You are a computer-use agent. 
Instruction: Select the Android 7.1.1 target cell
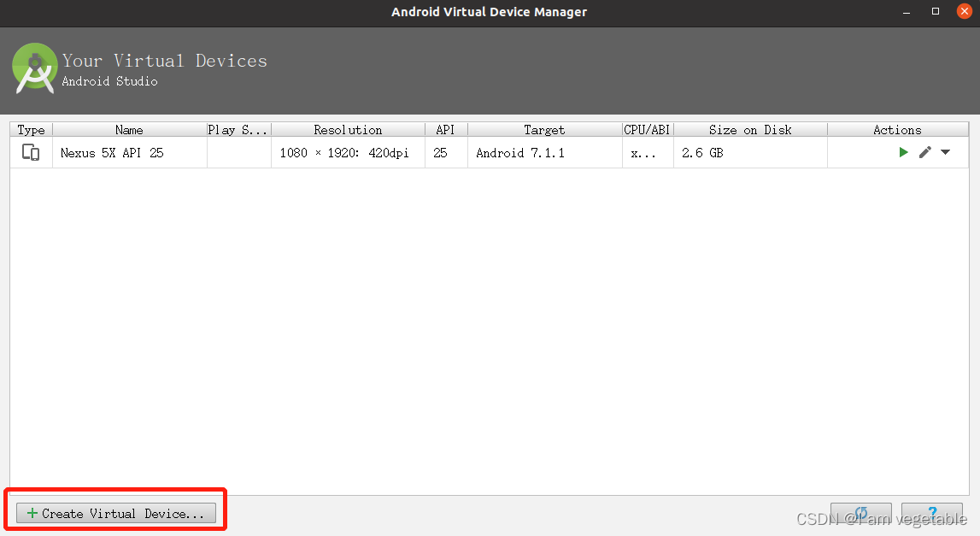544,153
